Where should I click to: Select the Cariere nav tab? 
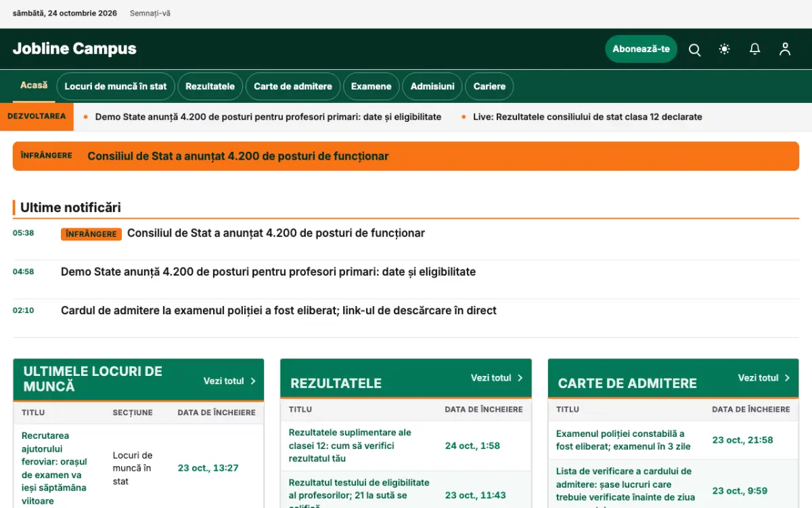click(x=489, y=86)
